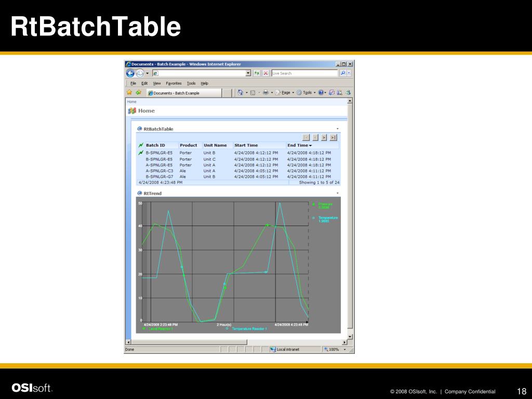Screen dimensions: 532x399
Task: Click in the Live Search box
Action: tap(304, 73)
